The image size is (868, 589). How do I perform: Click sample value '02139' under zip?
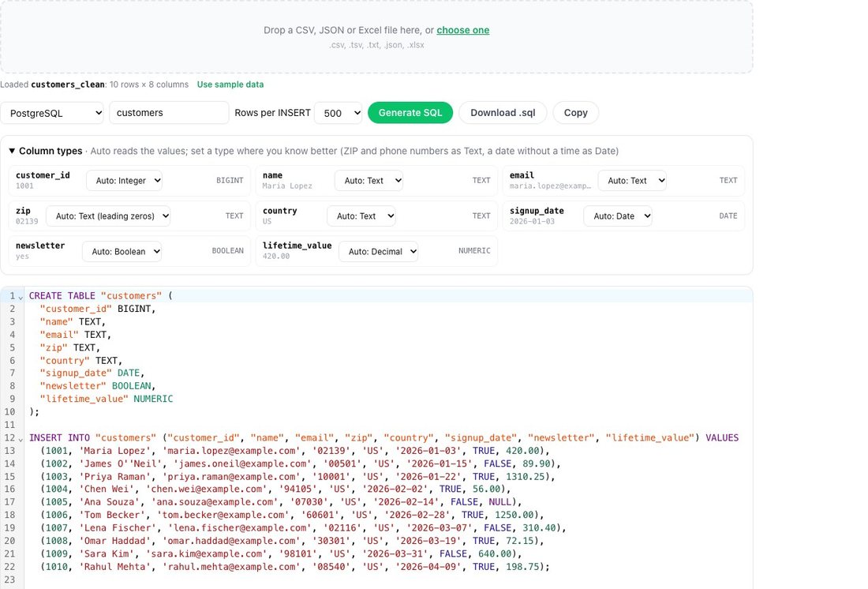27,222
